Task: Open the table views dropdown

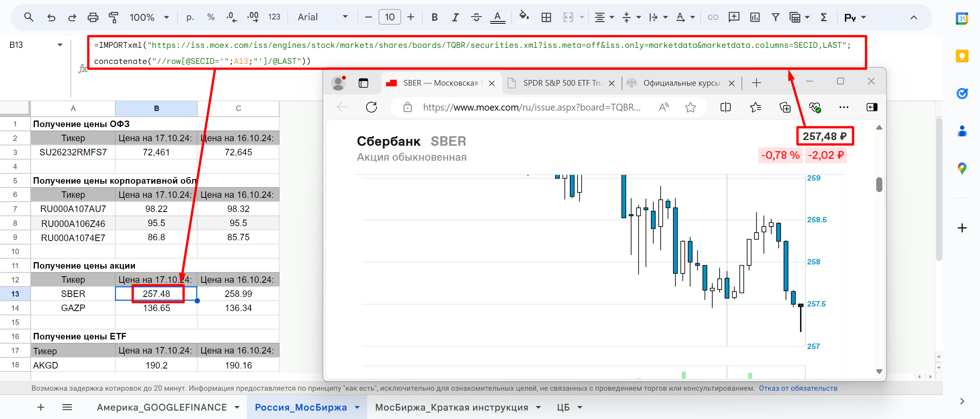Action: pos(799,17)
